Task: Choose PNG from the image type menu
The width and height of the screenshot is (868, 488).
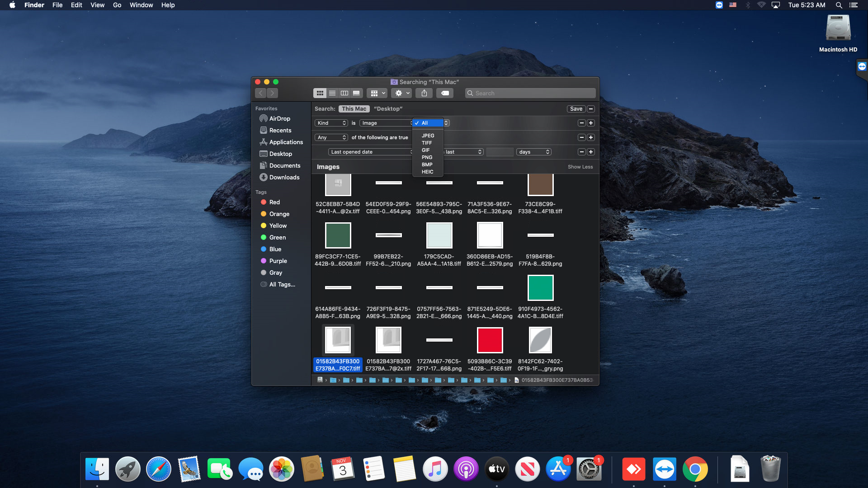Action: coord(427,157)
